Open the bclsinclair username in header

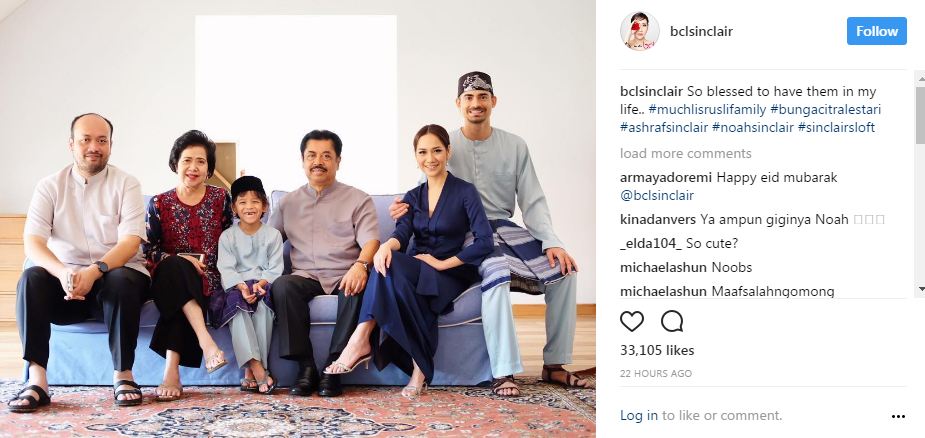click(x=701, y=31)
